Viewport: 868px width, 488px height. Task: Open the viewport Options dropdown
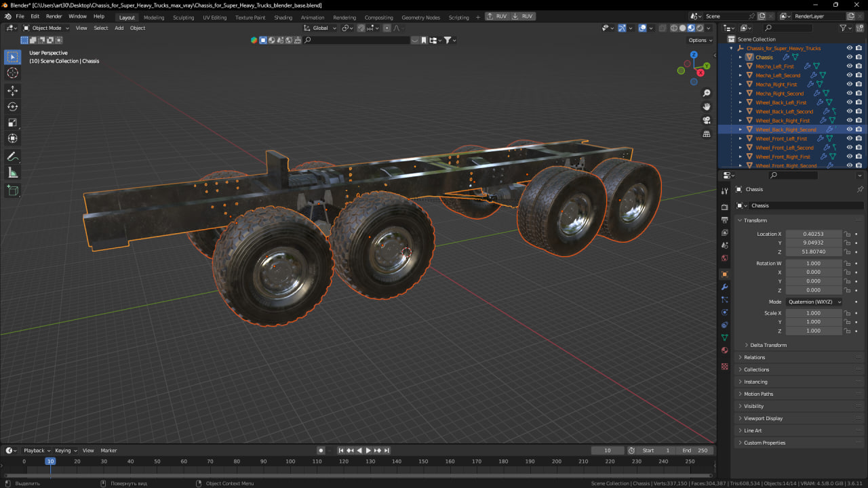tap(701, 40)
